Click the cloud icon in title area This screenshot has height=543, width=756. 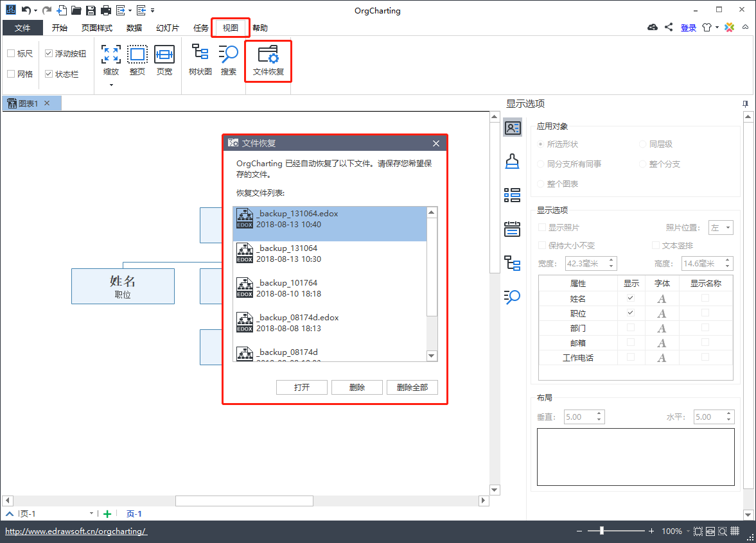(x=653, y=28)
